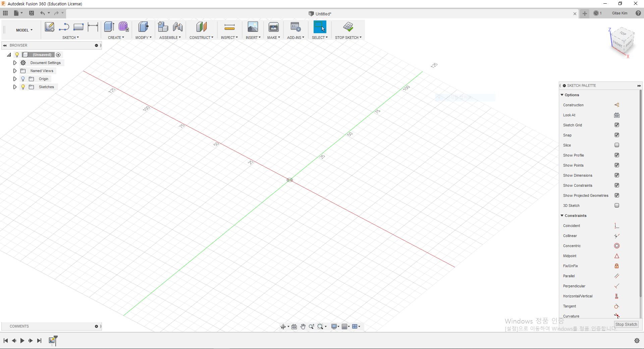644x349 pixels.
Task: Enable the Slice checkbox
Action: click(x=616, y=145)
